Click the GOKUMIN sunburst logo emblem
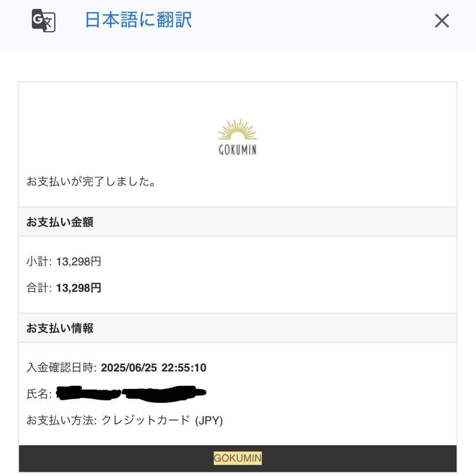This screenshot has width=476, height=476. coord(238,130)
